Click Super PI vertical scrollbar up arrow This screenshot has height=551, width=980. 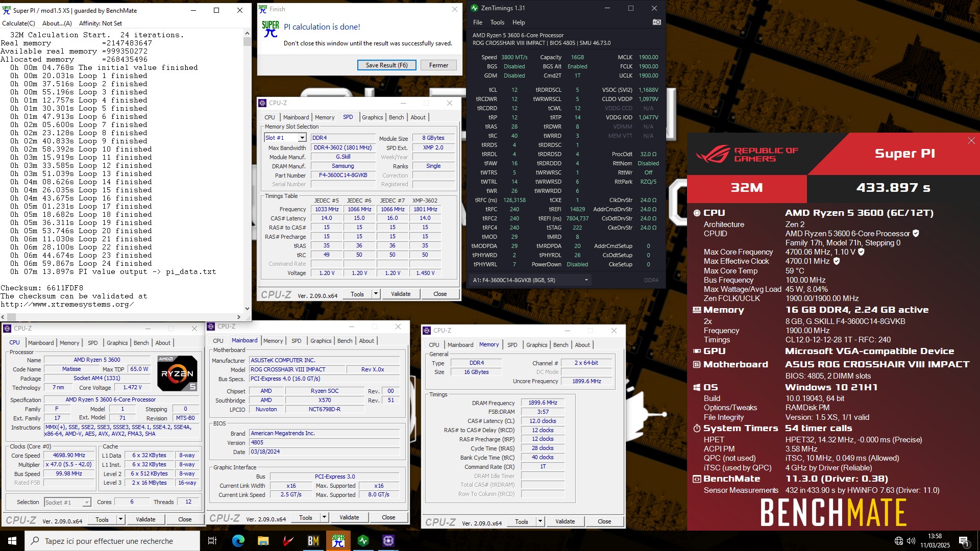pos(247,34)
